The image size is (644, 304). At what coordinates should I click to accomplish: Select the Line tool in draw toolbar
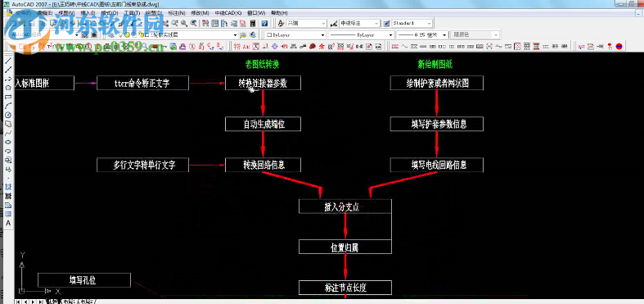[x=8, y=61]
